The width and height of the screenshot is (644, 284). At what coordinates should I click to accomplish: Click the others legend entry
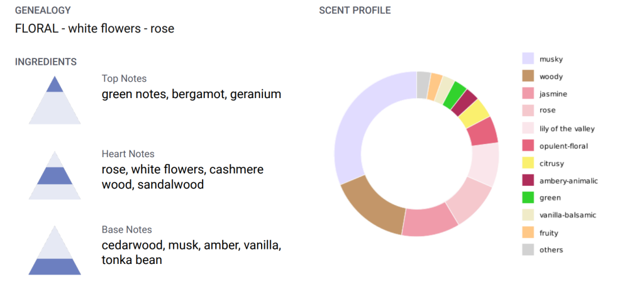coord(551,250)
